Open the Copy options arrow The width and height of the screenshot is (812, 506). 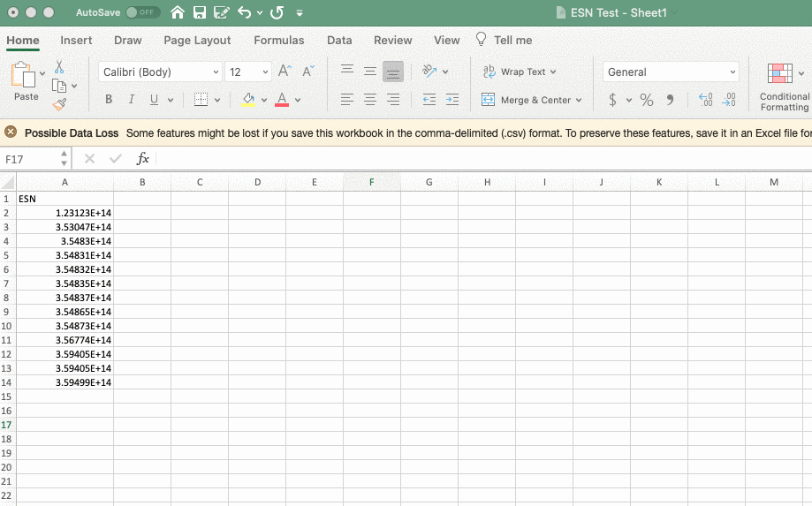point(74,86)
